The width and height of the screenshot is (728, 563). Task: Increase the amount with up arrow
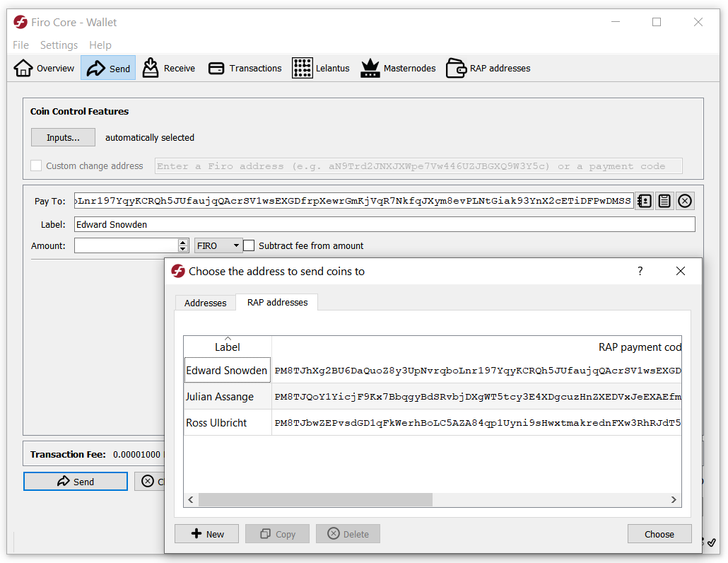(183, 242)
